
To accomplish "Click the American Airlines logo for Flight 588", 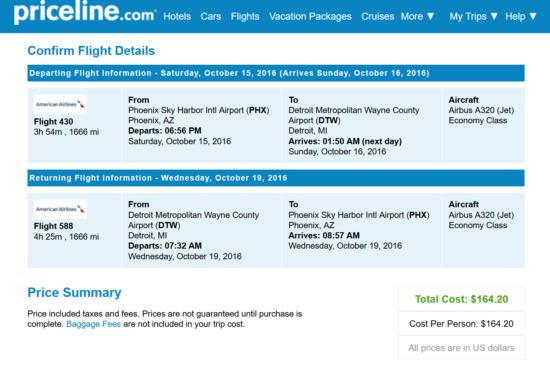I will tap(60, 209).
